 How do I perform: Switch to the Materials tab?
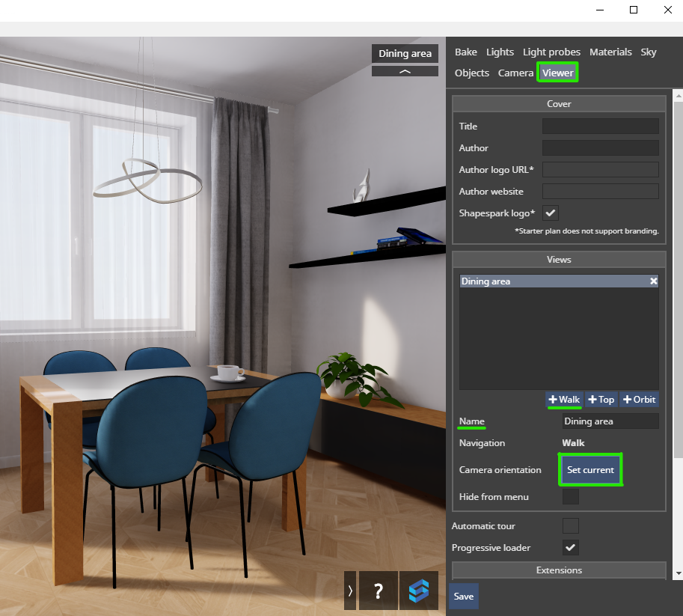pyautogui.click(x=610, y=52)
